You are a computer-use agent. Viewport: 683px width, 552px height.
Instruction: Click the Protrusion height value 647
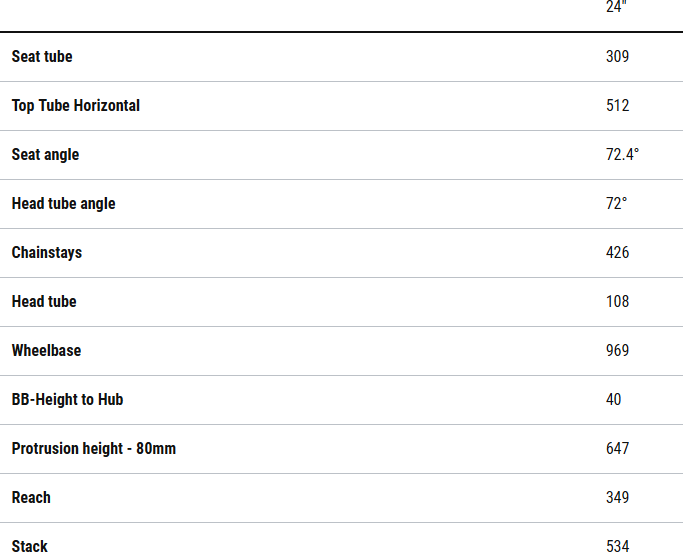tap(618, 449)
